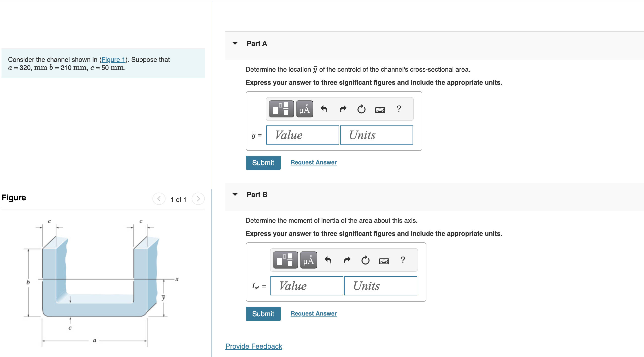
Task: Open the equation templates icon in Part A toolbar
Action: pyautogui.click(x=281, y=109)
